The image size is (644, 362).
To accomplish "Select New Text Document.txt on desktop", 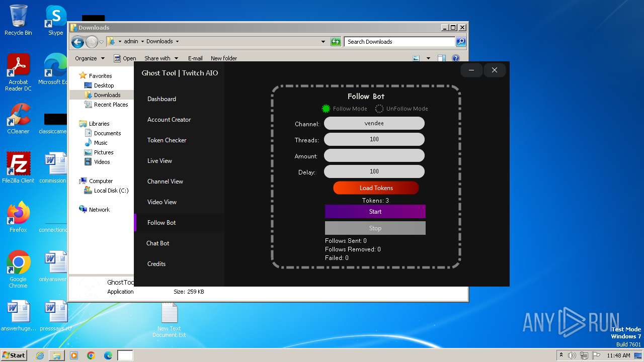I will tap(169, 320).
